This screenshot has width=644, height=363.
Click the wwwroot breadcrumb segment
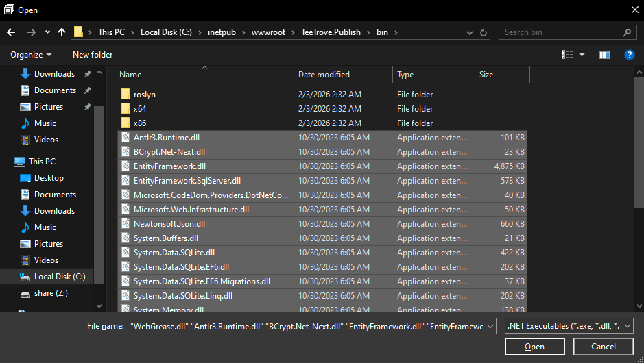point(268,32)
